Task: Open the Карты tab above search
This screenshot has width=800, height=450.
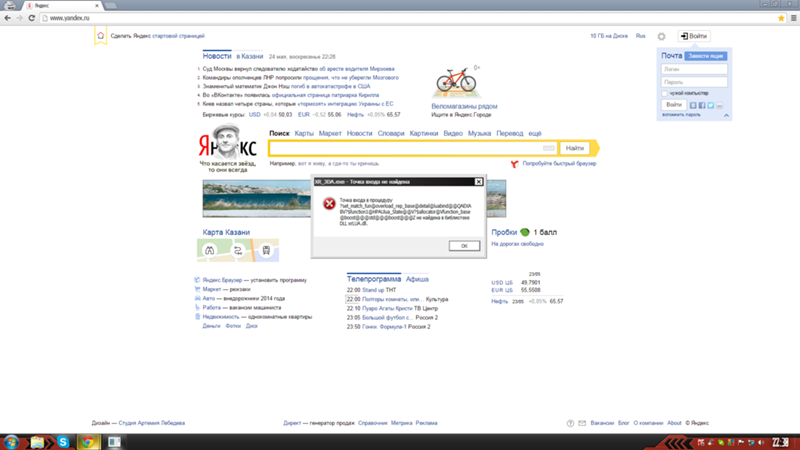Action: click(304, 133)
